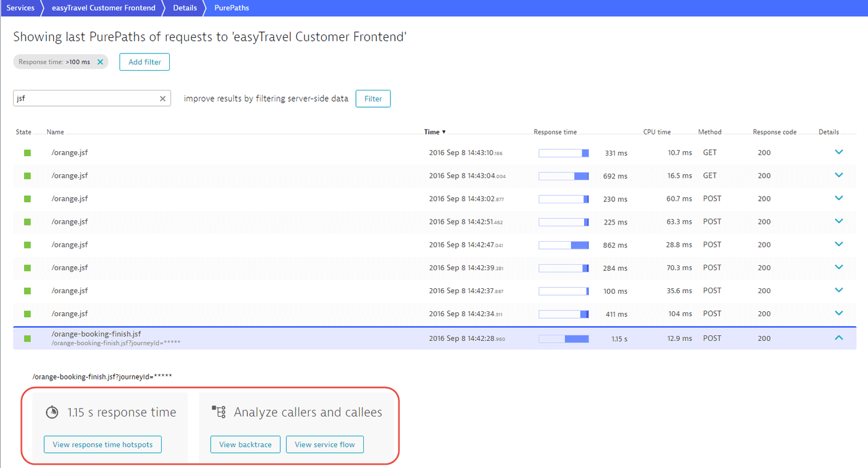The width and height of the screenshot is (868, 468).
Task: Click the 60.7 ms CPU time value
Action: [x=680, y=198]
